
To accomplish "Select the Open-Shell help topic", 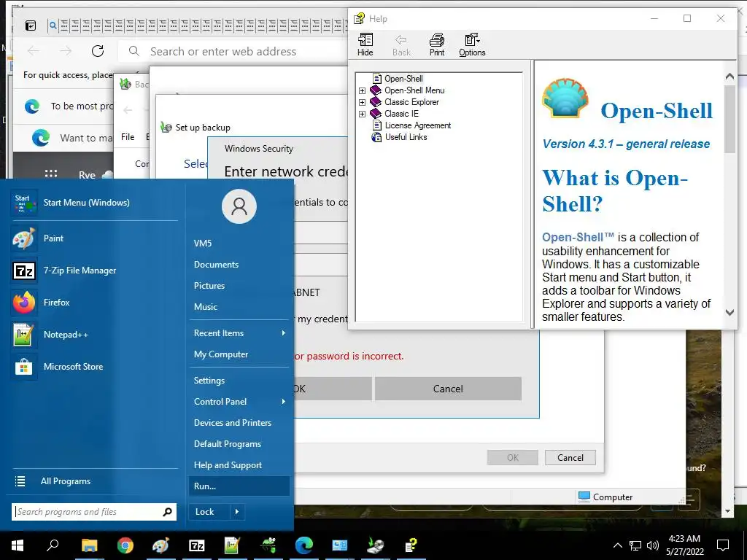I will (x=403, y=79).
